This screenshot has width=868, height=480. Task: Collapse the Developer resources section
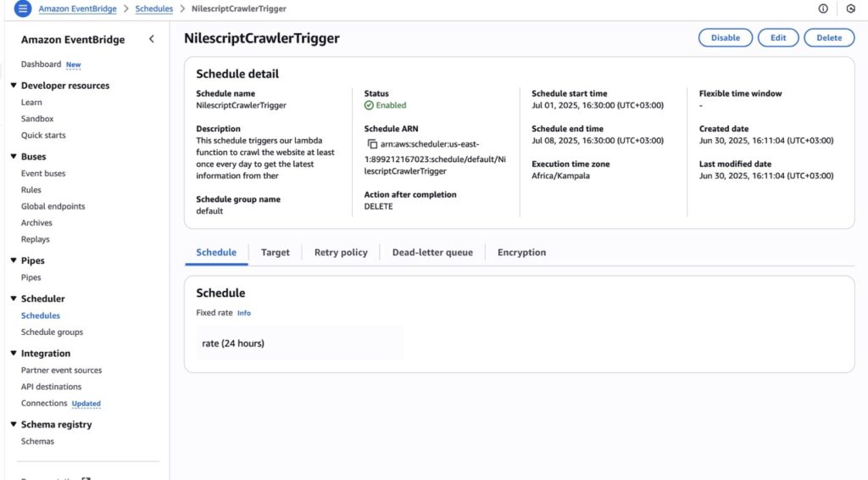click(14, 86)
